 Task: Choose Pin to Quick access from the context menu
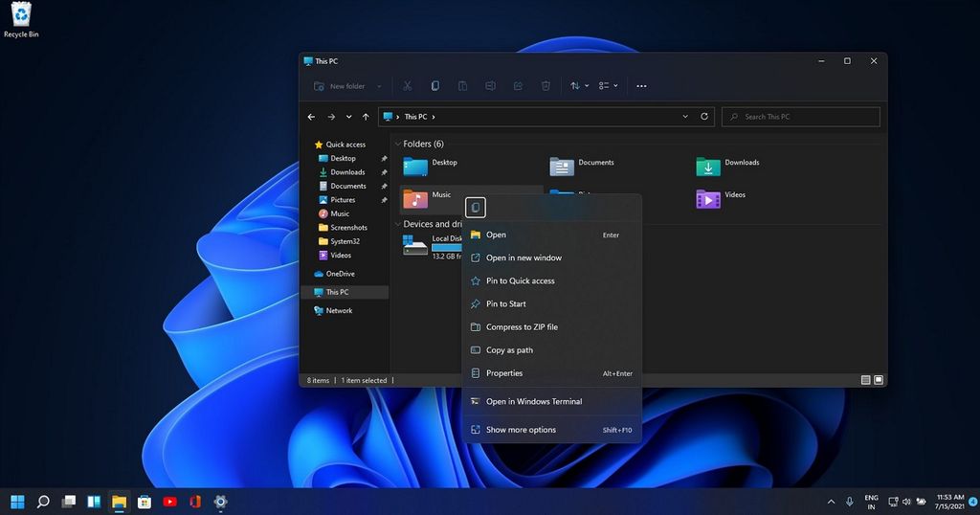pos(520,280)
